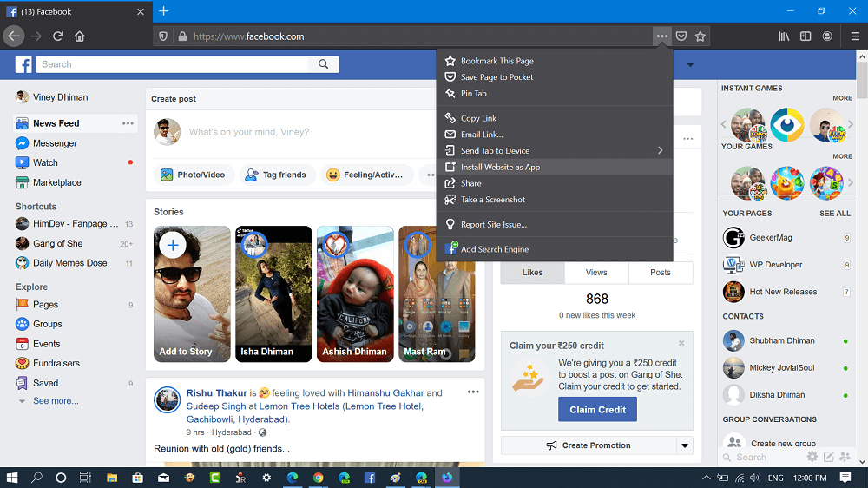Open Marketplace in left sidebar
868x488 pixels.
pos(57,183)
